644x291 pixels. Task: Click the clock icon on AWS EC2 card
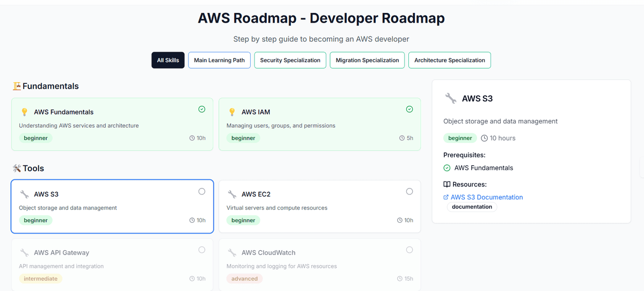(x=400, y=220)
